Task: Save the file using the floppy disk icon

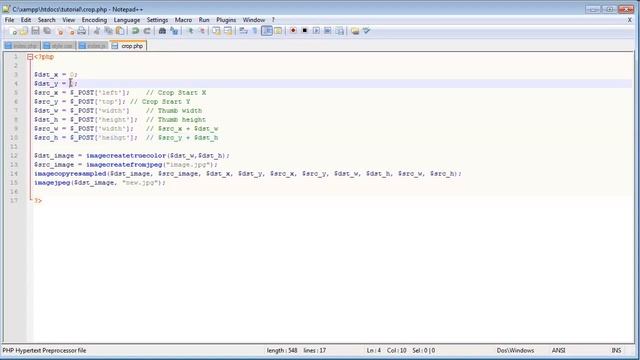Action: 36,31
